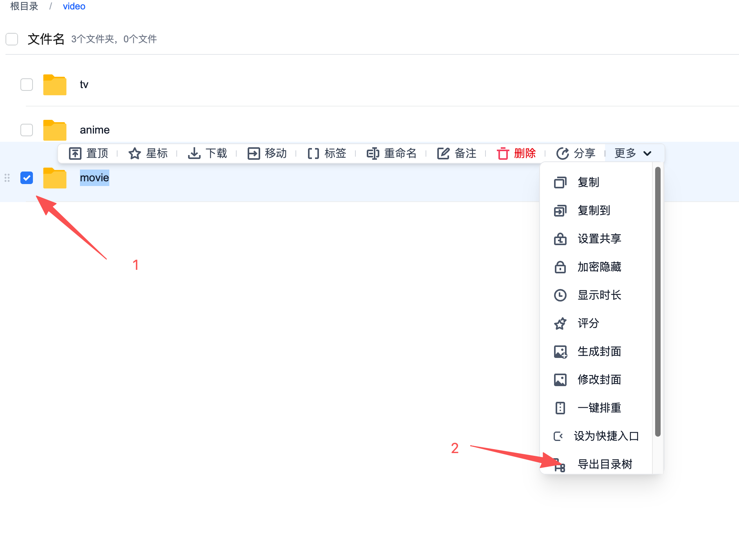
Task: Click the move (移动) icon
Action: coord(254,154)
